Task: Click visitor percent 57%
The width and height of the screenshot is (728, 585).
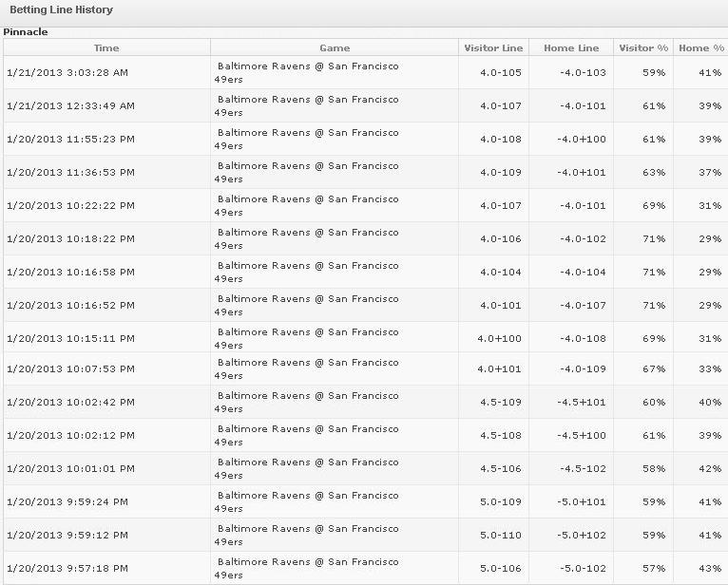Action: [x=654, y=569]
